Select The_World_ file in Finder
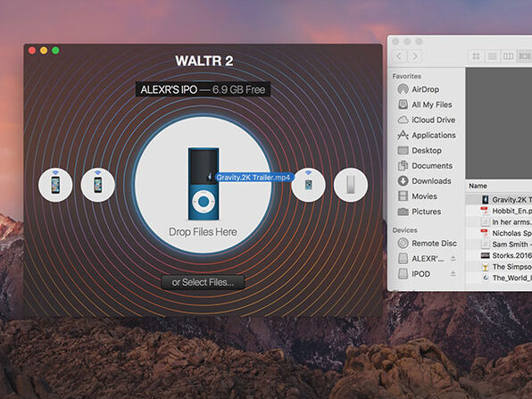The height and width of the screenshot is (399, 532). 499,278
